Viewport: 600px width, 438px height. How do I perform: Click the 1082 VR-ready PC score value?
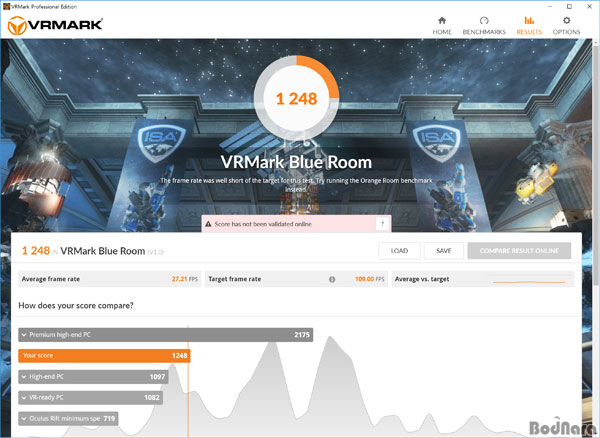(x=152, y=397)
